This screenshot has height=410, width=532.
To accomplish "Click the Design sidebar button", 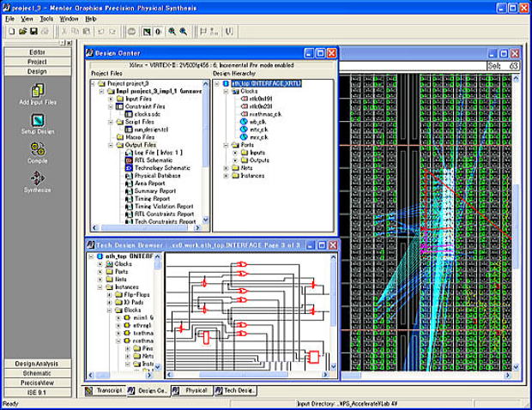I will pos(37,71).
